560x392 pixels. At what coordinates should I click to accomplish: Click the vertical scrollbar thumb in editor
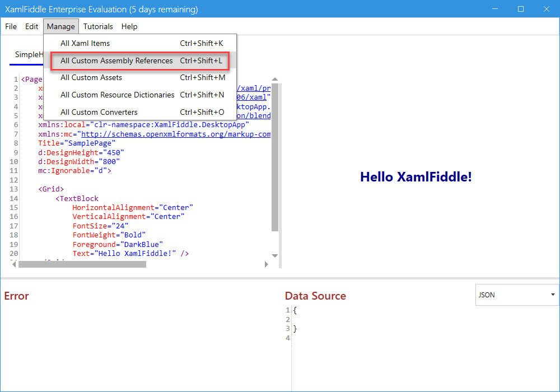point(274,157)
